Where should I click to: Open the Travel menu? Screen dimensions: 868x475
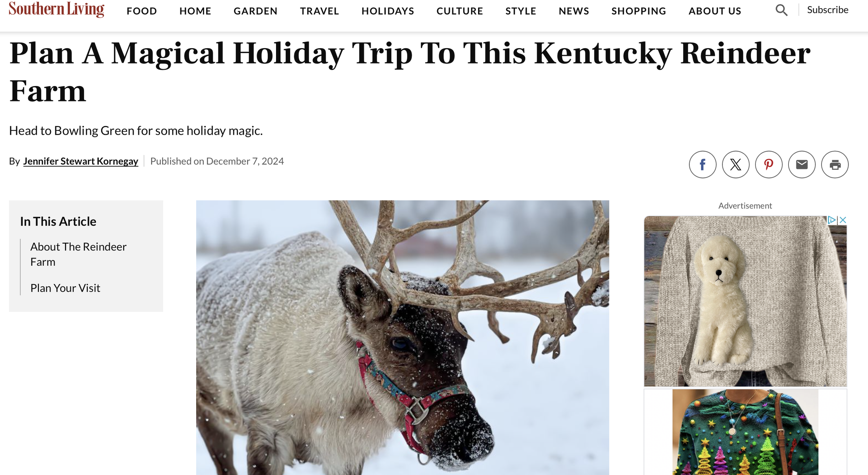(319, 11)
